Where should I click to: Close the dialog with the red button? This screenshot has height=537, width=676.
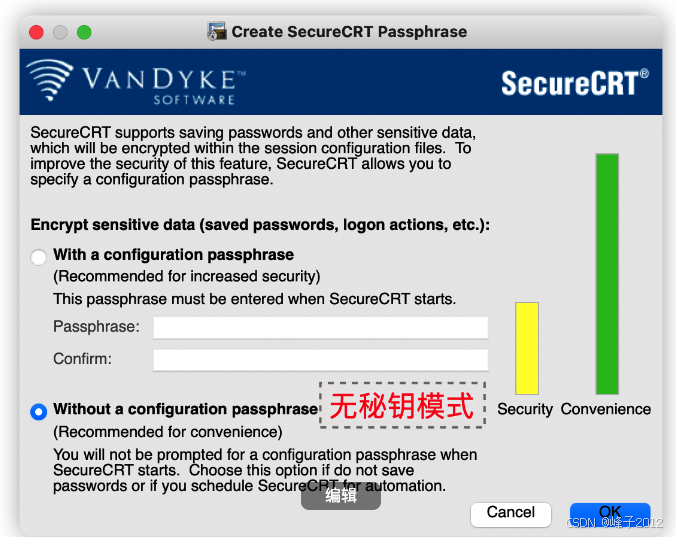36,32
